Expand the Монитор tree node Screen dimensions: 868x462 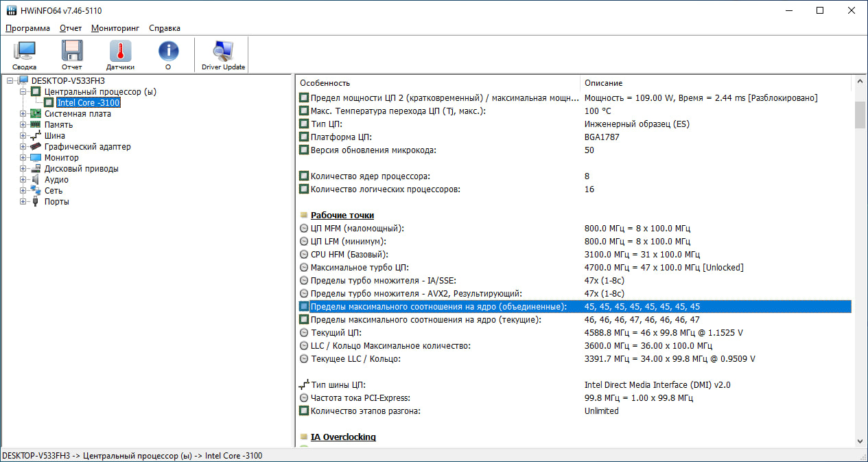coord(23,158)
